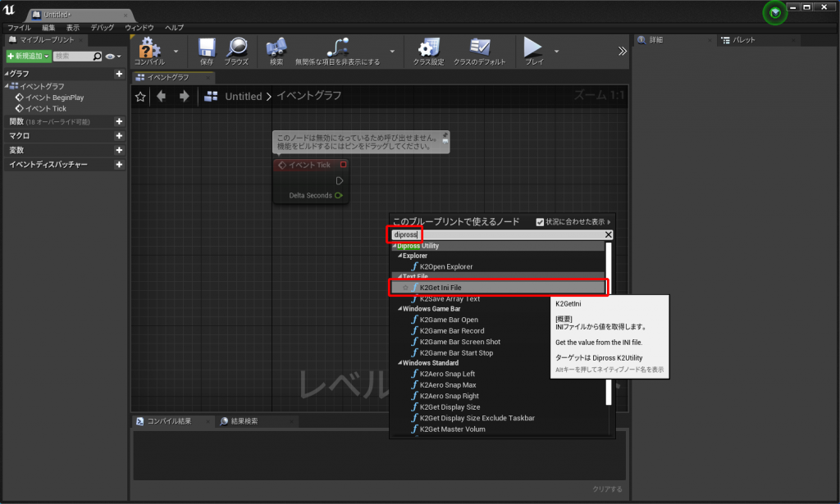Clear the node search with X icon
Viewport: 840px width, 504px height.
[609, 235]
